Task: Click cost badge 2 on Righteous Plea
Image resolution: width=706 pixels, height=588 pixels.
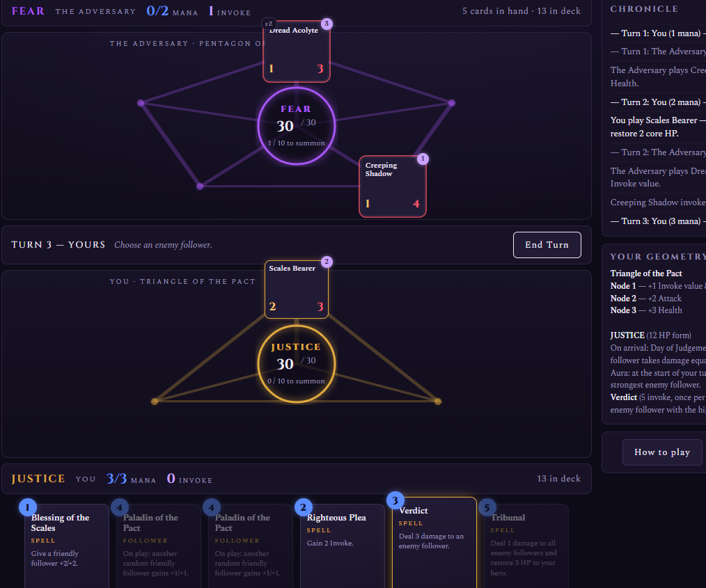Action: click(303, 507)
